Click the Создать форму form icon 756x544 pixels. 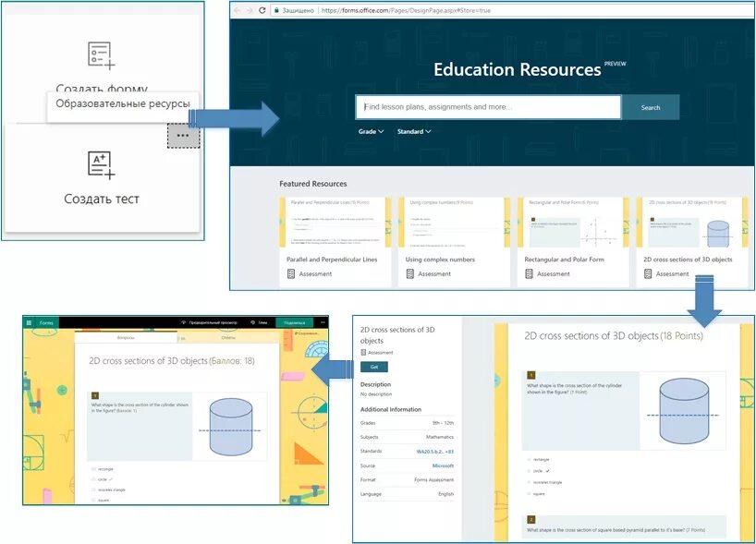point(102,55)
